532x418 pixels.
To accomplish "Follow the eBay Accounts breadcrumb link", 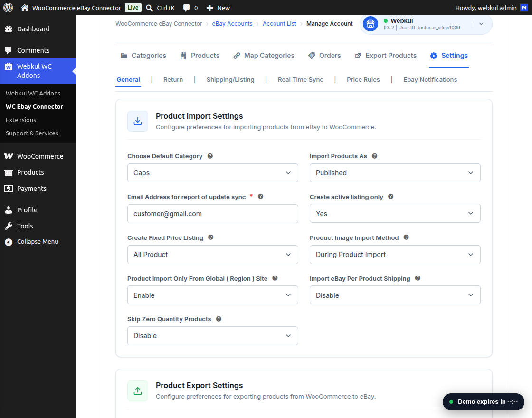I will (x=232, y=24).
